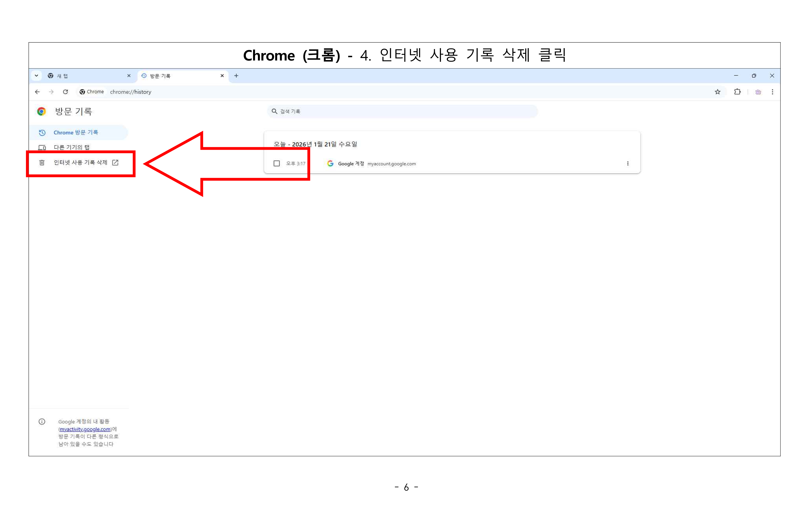Open the Extensions puzzle icon
Image resolution: width=812 pixels, height=506 pixels.
coord(737,92)
